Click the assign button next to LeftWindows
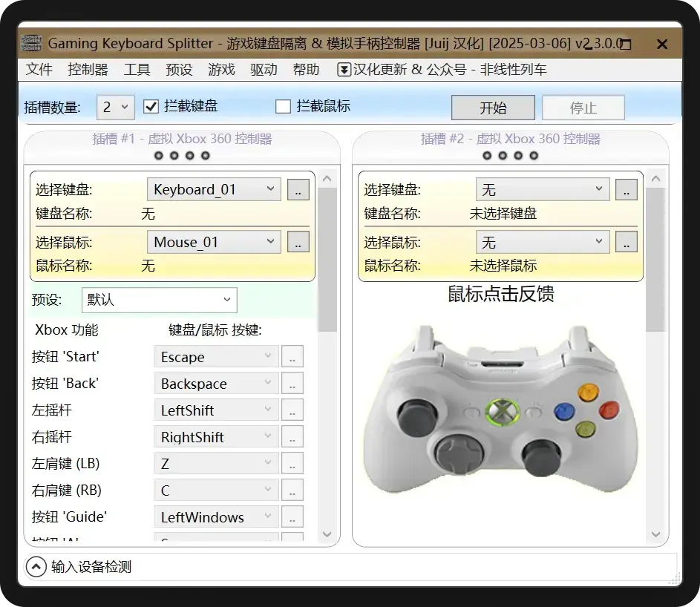Viewport: 700px width, 607px height. pos(292,517)
